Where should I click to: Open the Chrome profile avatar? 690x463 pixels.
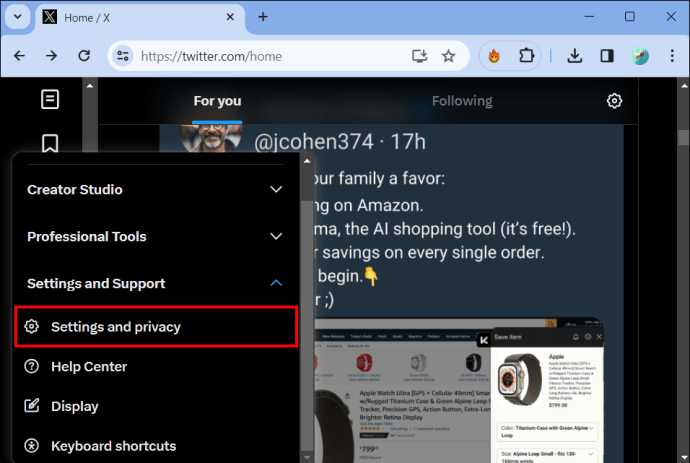point(640,56)
